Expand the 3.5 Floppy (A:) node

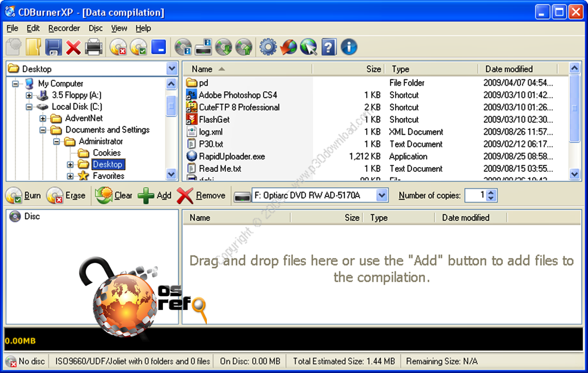(29, 95)
